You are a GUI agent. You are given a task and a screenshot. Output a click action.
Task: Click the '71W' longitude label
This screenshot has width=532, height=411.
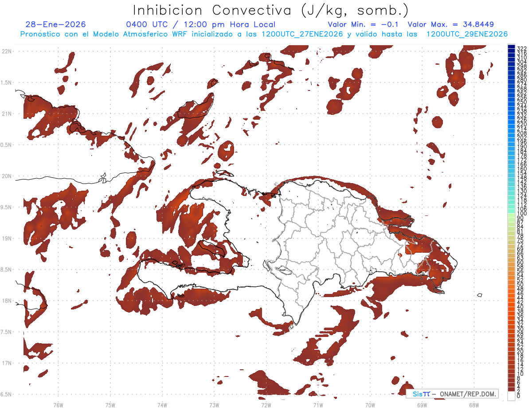pyautogui.click(x=318, y=405)
